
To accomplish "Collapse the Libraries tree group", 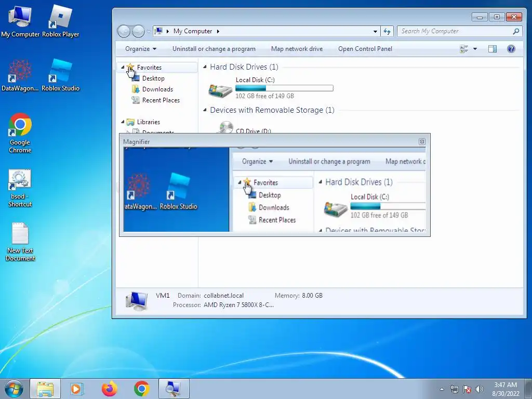I will coord(123,122).
